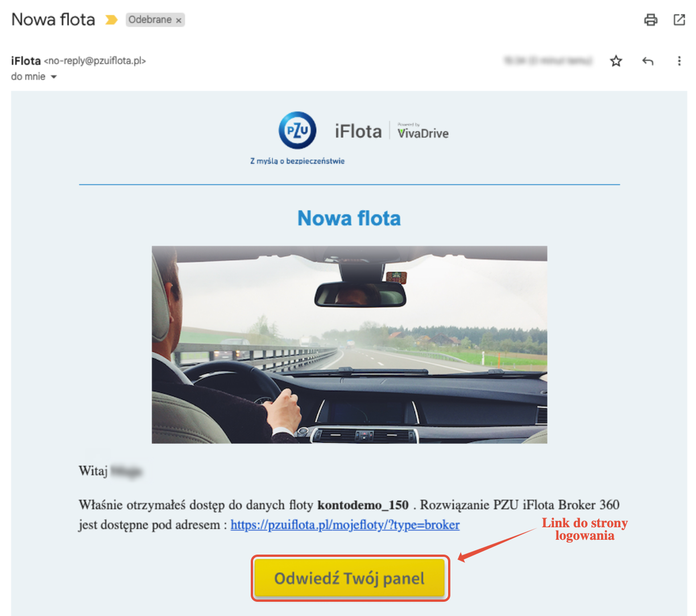696x616 pixels.
Task: Print the email using the printer icon
Action: pos(651,20)
